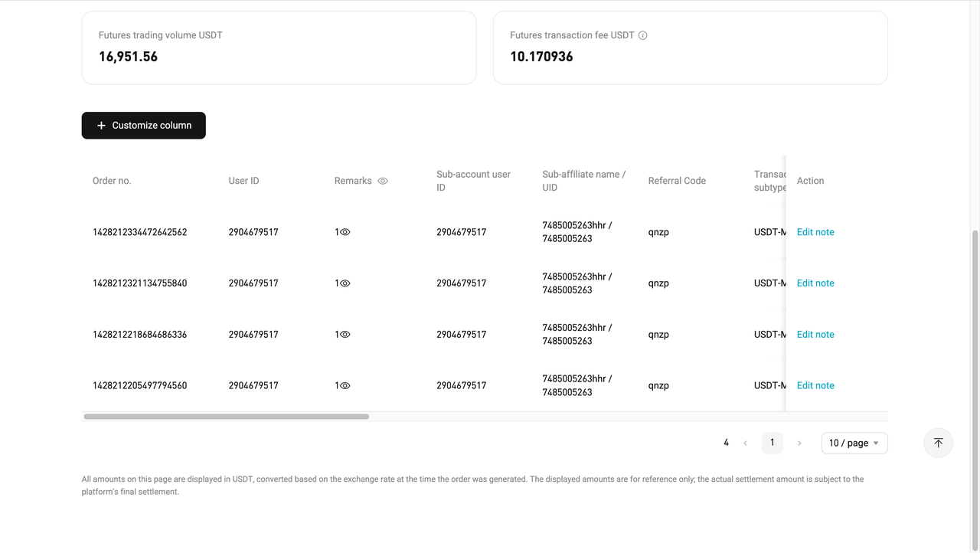Click eye icon for order 1428212205497794560

345,385
